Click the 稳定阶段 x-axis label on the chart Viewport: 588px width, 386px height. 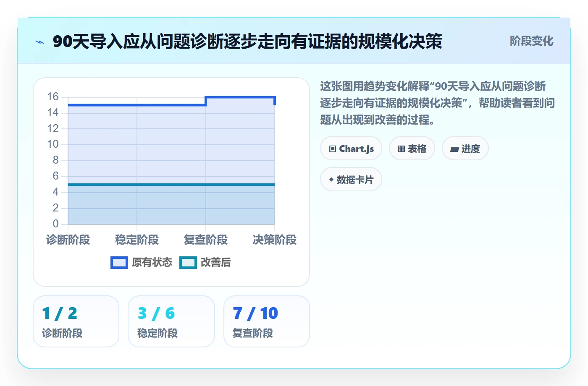[137, 240]
